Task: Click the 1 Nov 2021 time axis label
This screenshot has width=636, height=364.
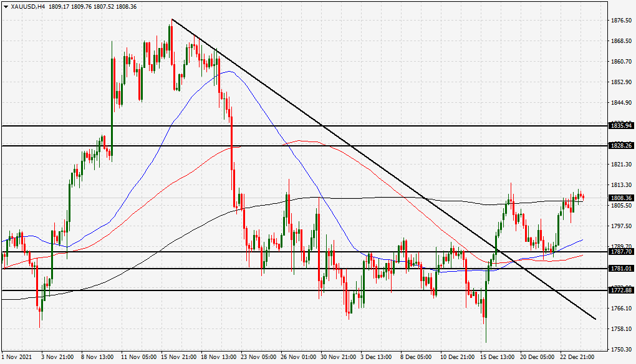Action: pyautogui.click(x=17, y=357)
